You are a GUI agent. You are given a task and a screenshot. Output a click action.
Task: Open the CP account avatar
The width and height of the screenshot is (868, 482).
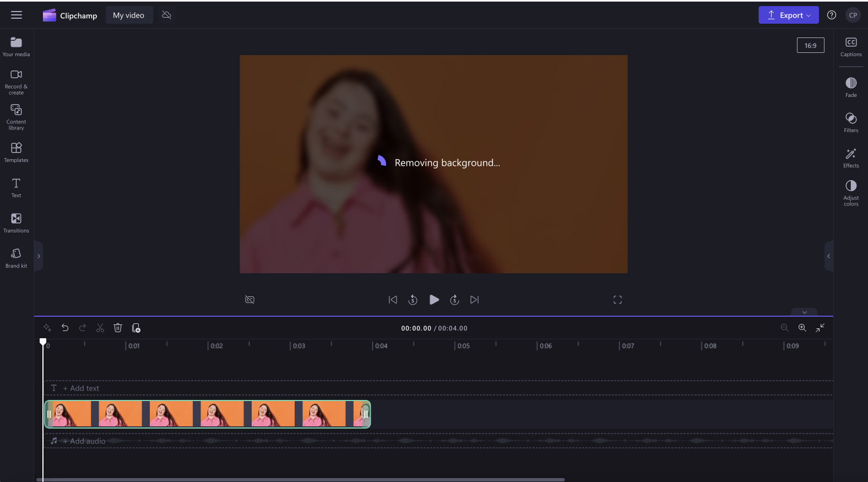pyautogui.click(x=853, y=15)
